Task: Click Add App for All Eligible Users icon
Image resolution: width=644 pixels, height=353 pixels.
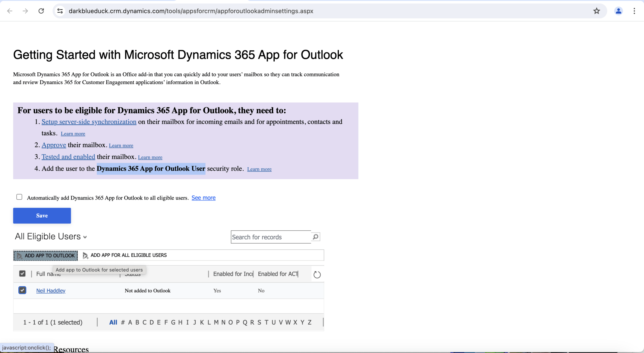Action: (85, 255)
